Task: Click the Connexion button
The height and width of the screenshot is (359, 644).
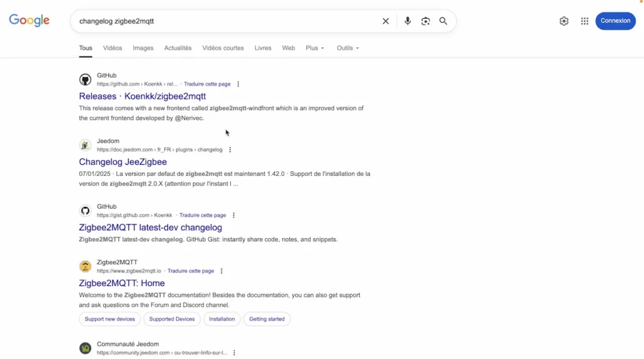Action: (x=615, y=21)
